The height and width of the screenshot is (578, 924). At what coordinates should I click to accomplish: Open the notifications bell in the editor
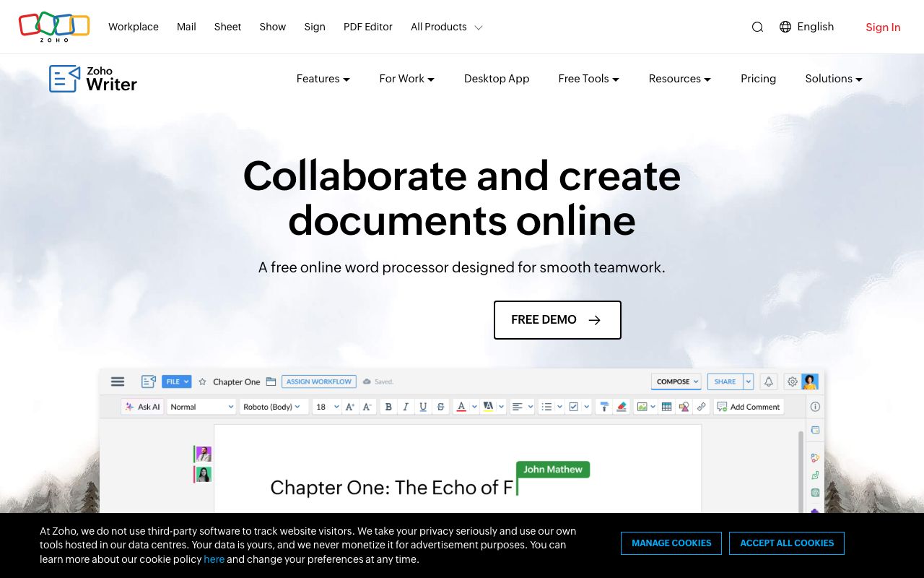(x=769, y=381)
